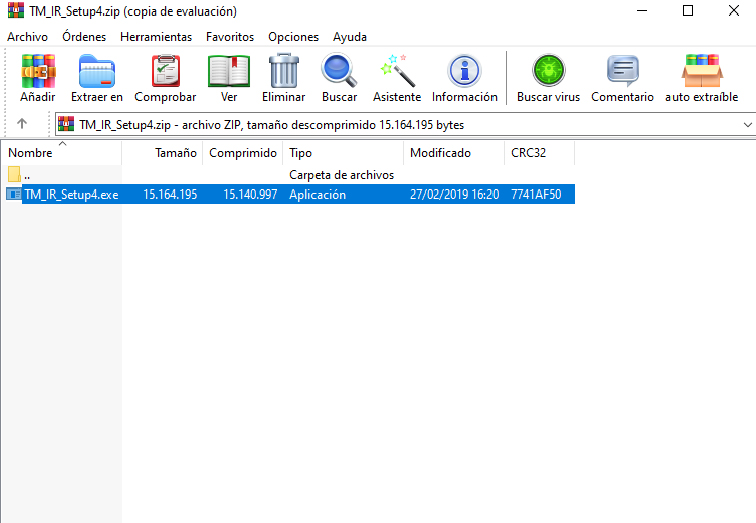Sort by CRC32 column header
This screenshot has width=756, height=523.
[540, 153]
